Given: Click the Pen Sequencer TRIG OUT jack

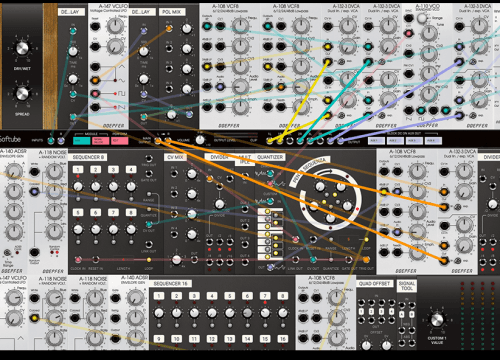Looking at the screenshot, I should pos(366,260).
